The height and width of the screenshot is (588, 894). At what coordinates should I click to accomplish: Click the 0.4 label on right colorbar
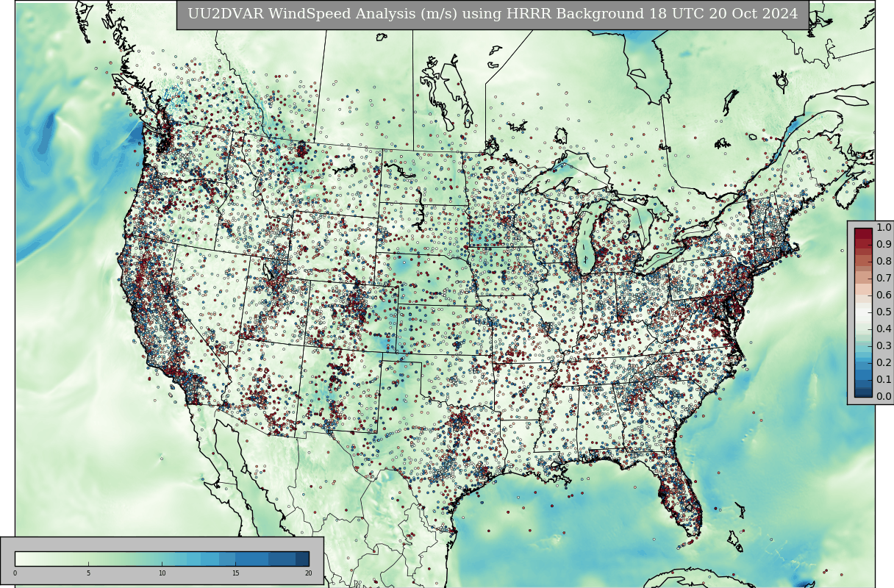[x=884, y=329]
